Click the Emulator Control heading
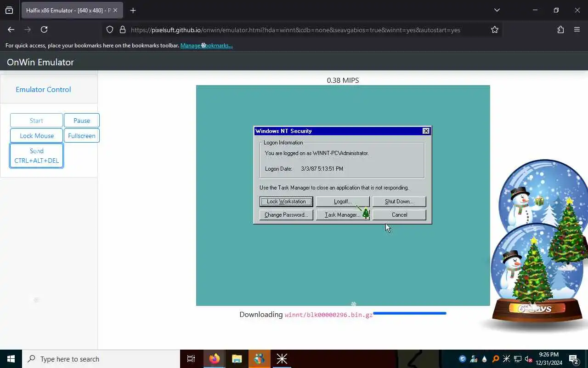This screenshot has height=368, width=588. click(x=43, y=89)
